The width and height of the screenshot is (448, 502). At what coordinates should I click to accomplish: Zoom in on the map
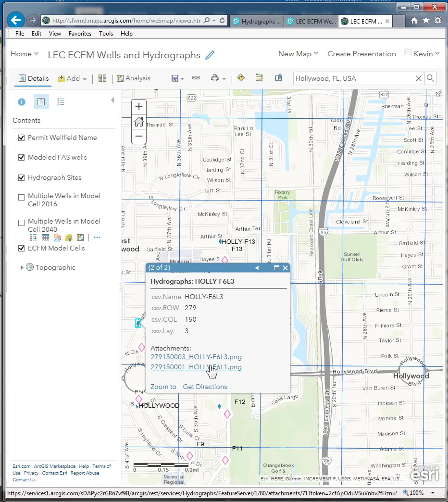pyautogui.click(x=139, y=106)
